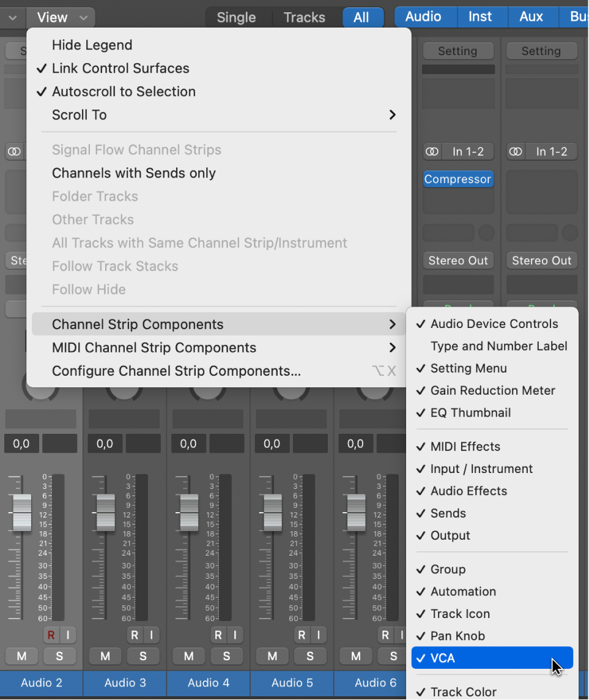Open In 1-2 input on rightmost strip
The image size is (589, 700).
(x=552, y=152)
